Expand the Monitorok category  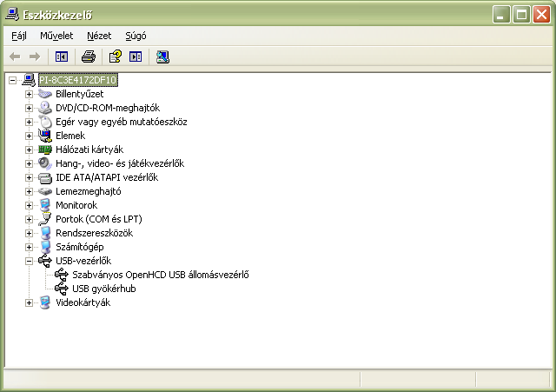[x=29, y=205]
